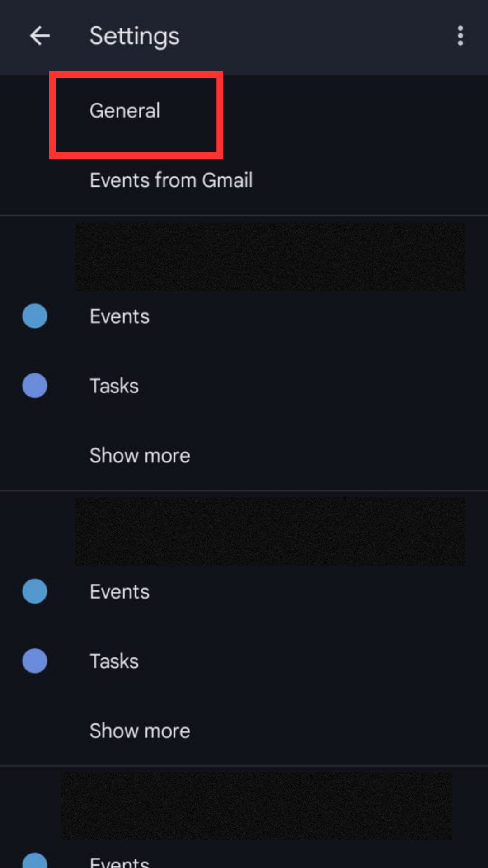Tap the purple Tasks dot in first account
Screen dimensions: 488x868
tap(35, 386)
